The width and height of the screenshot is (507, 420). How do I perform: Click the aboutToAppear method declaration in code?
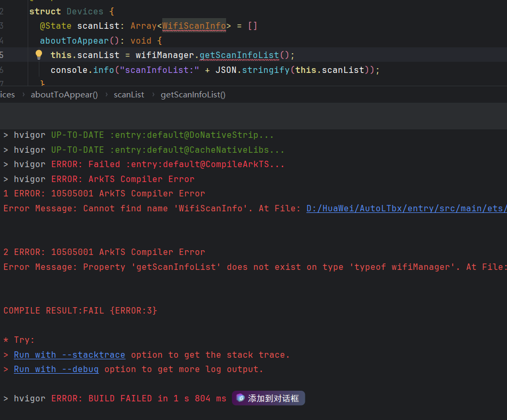pyautogui.click(x=74, y=40)
